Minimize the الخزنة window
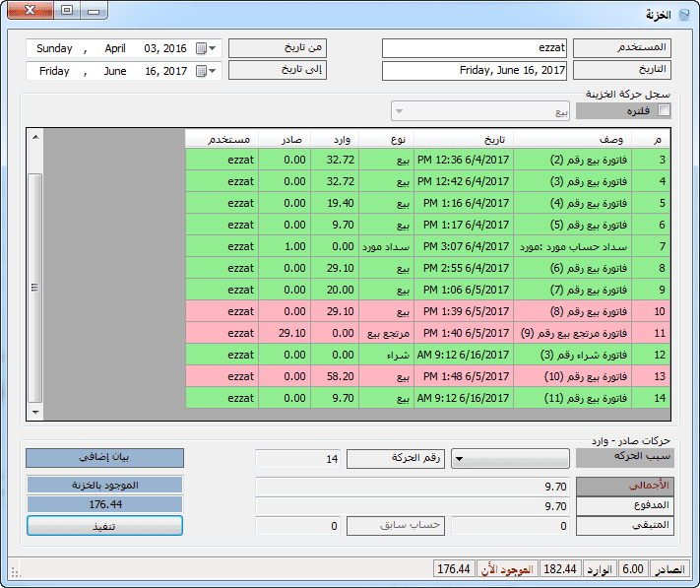The height and width of the screenshot is (588, 700). [x=94, y=11]
